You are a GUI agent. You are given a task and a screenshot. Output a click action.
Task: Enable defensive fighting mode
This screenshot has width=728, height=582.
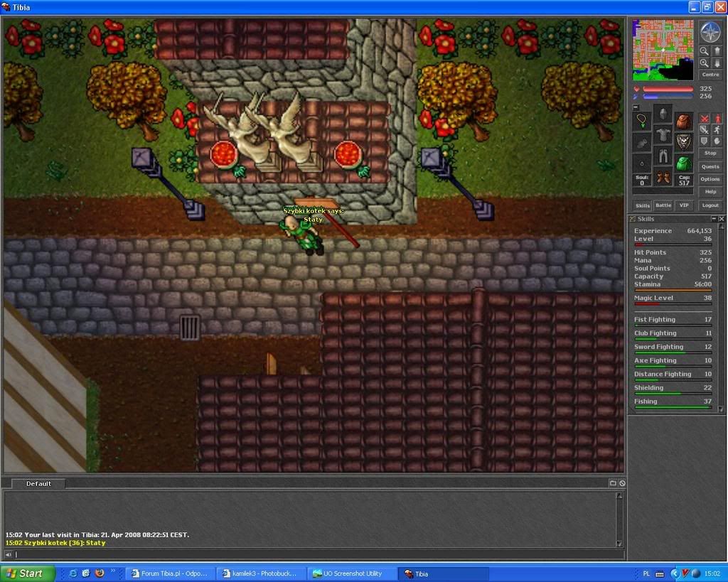point(705,141)
